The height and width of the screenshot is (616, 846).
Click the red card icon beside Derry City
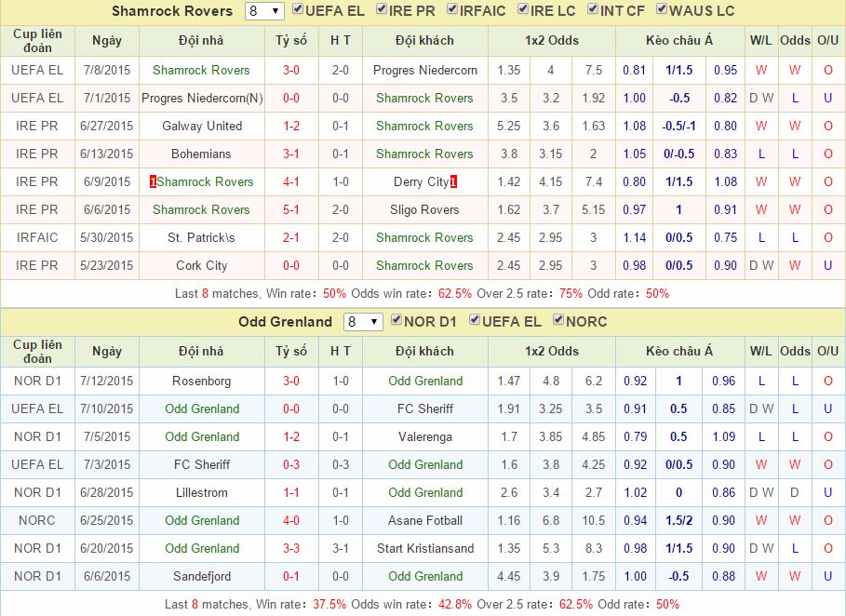tap(453, 181)
